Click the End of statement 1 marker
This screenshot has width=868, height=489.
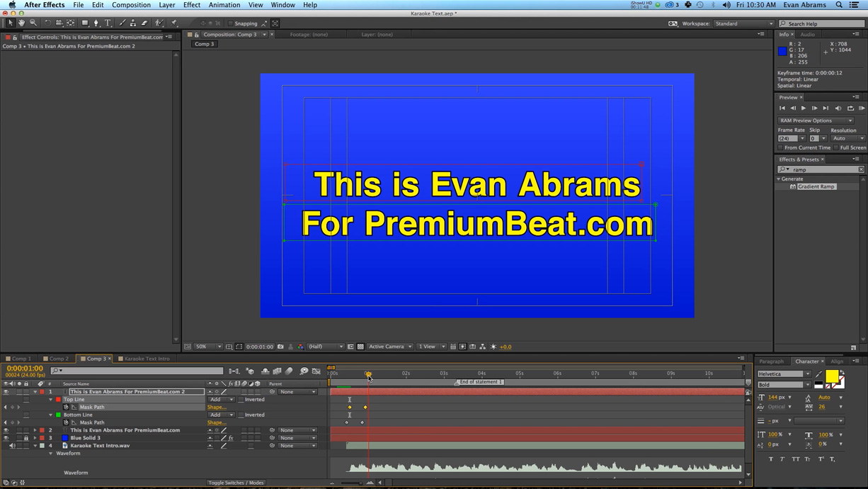(479, 382)
